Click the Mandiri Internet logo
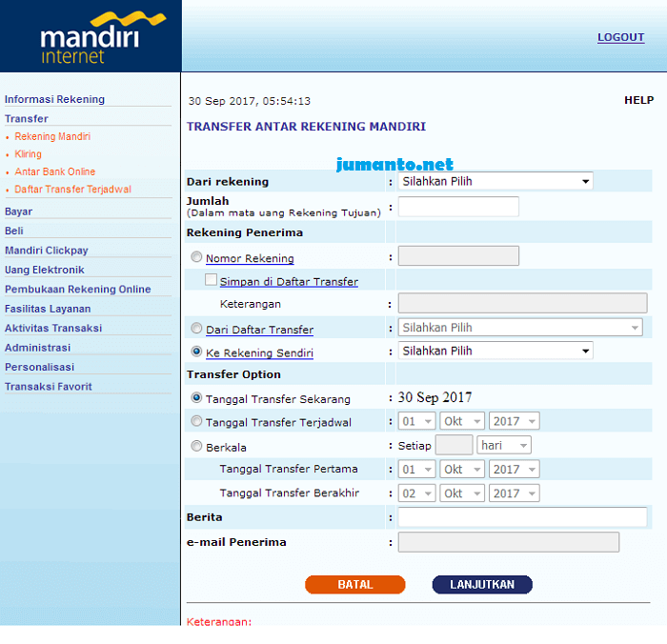Image resolution: width=667 pixels, height=644 pixels. click(103, 38)
